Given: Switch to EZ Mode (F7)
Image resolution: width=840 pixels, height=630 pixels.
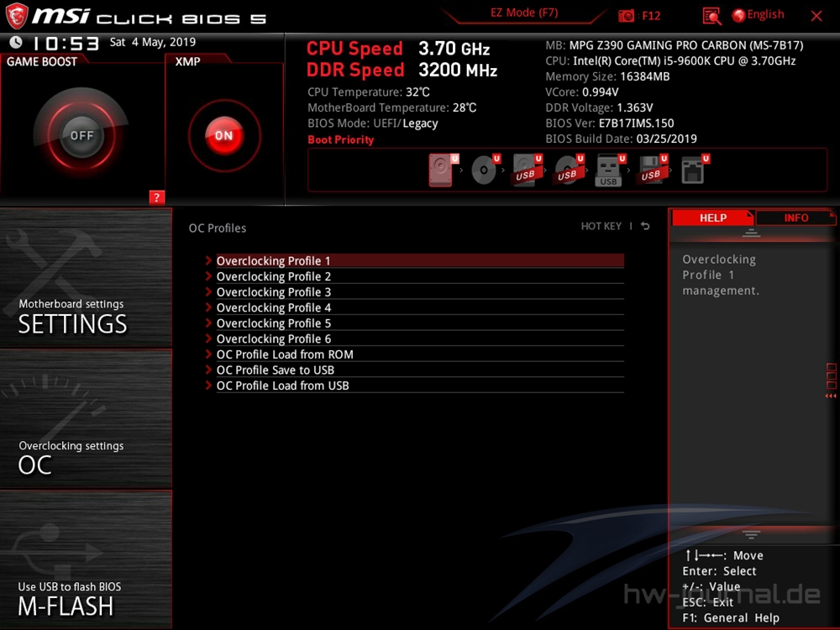Looking at the screenshot, I should (524, 13).
